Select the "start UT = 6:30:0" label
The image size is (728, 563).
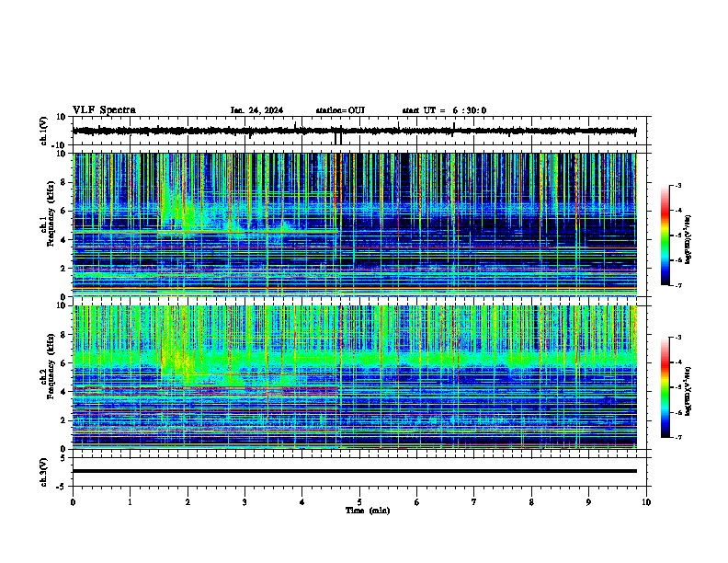[444, 110]
